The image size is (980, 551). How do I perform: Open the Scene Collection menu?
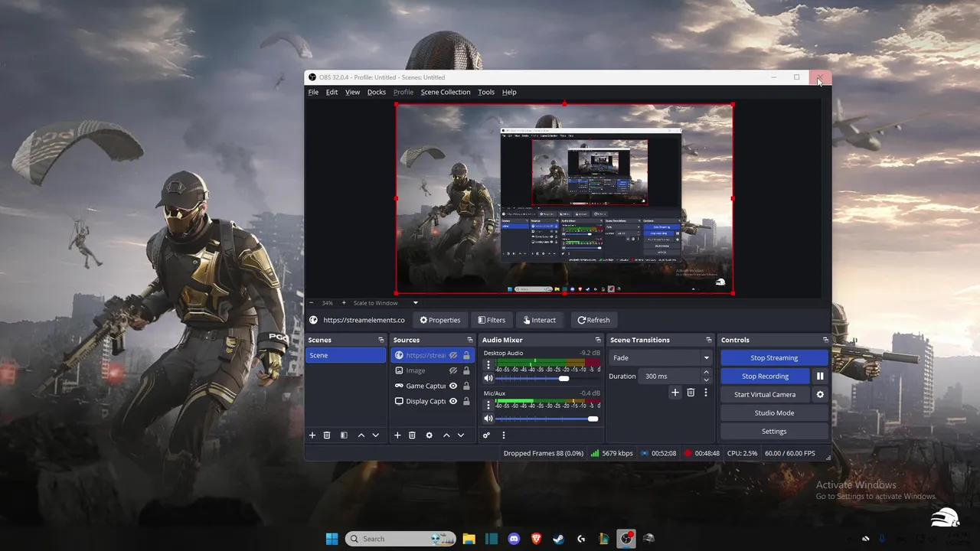(x=446, y=92)
